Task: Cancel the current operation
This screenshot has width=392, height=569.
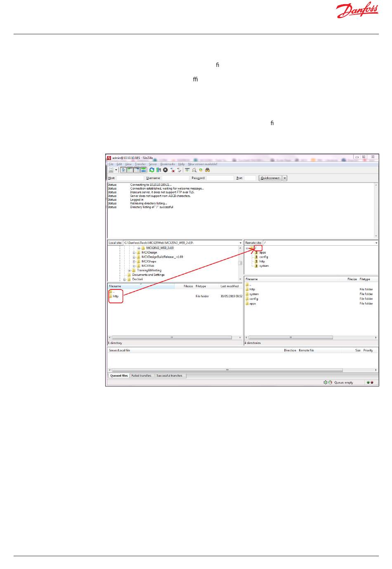Action: [x=165, y=170]
